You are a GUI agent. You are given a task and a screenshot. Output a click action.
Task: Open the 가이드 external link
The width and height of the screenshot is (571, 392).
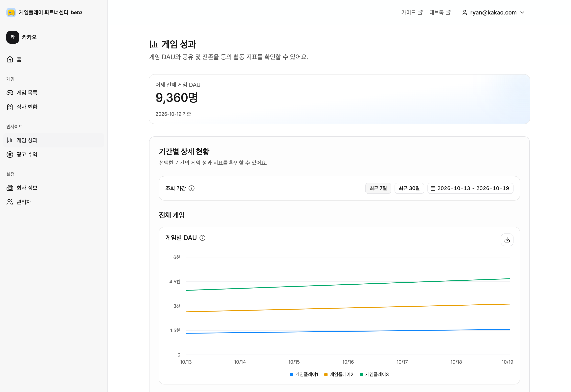(412, 12)
